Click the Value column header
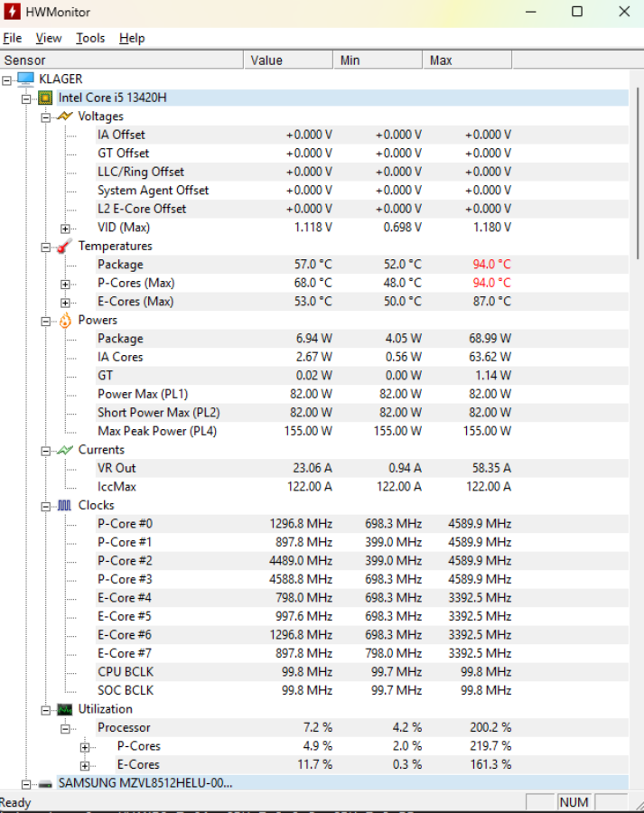This screenshot has width=644, height=813. (x=288, y=61)
